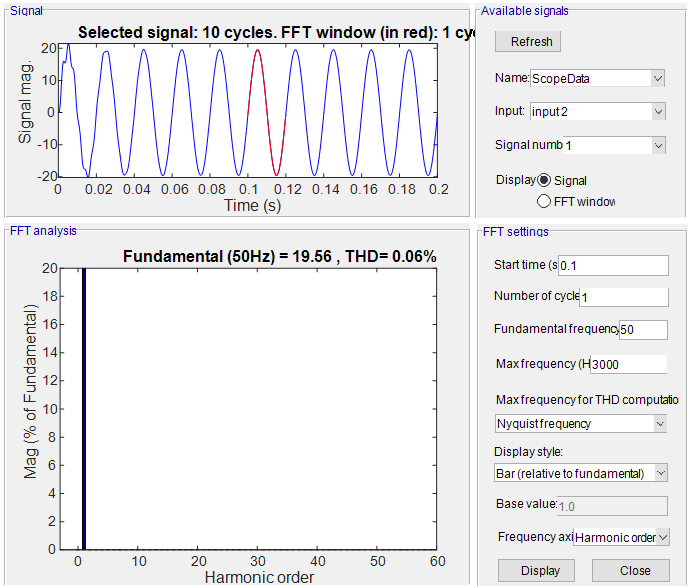
Task: Select the Signal display radio button
Action: coord(545,180)
